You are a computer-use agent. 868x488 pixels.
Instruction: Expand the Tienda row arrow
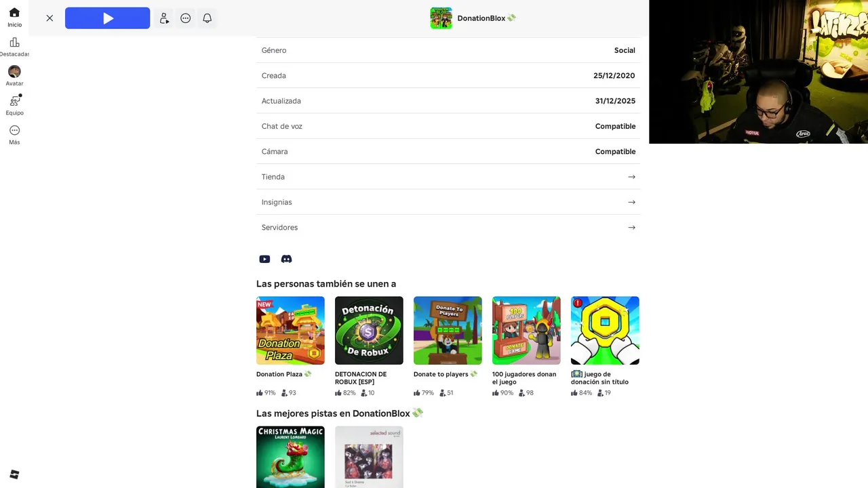631,177
